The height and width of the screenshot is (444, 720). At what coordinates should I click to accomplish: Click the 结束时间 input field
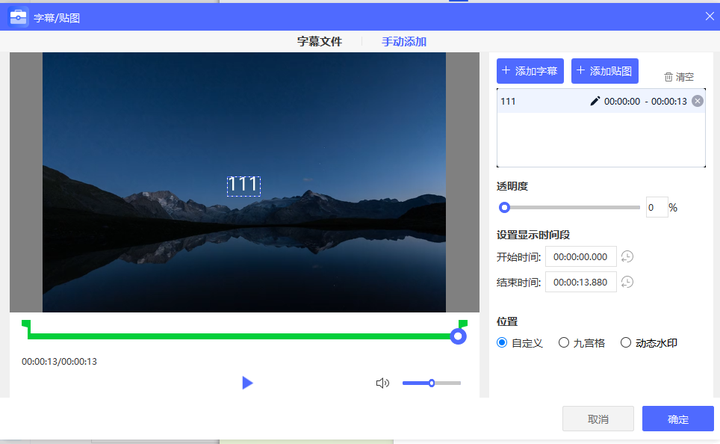pyautogui.click(x=580, y=282)
